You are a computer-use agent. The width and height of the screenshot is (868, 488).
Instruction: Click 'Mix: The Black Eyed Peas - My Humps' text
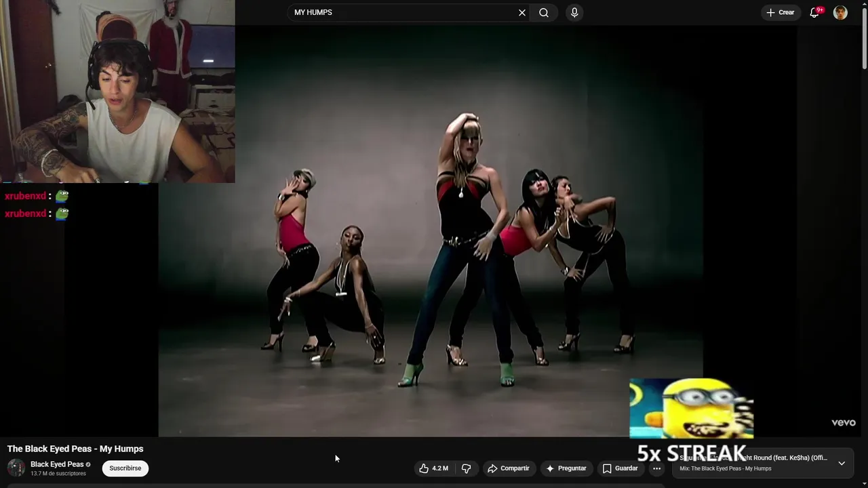pyautogui.click(x=726, y=469)
